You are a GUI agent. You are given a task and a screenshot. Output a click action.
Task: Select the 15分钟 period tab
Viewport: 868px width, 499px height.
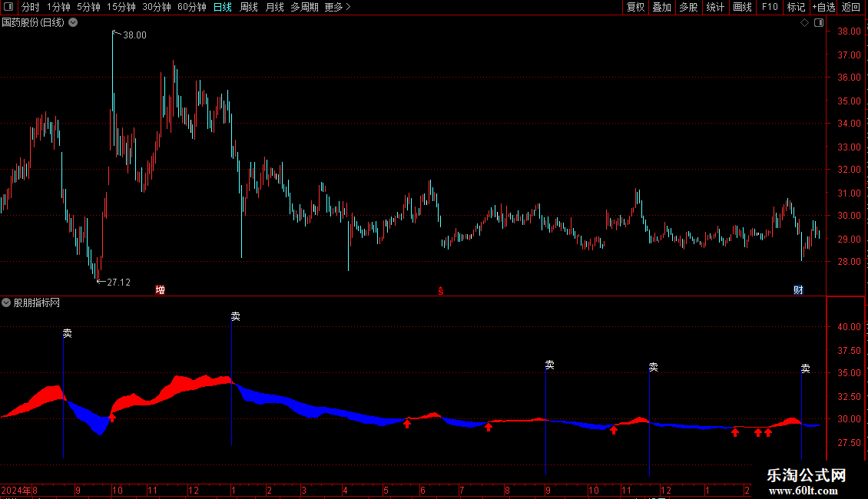point(121,7)
